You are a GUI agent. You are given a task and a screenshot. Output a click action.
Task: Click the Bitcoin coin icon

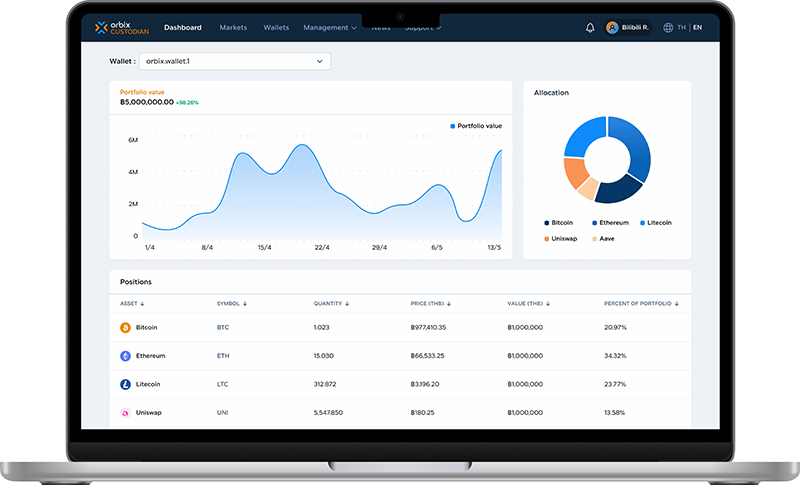pyautogui.click(x=125, y=327)
